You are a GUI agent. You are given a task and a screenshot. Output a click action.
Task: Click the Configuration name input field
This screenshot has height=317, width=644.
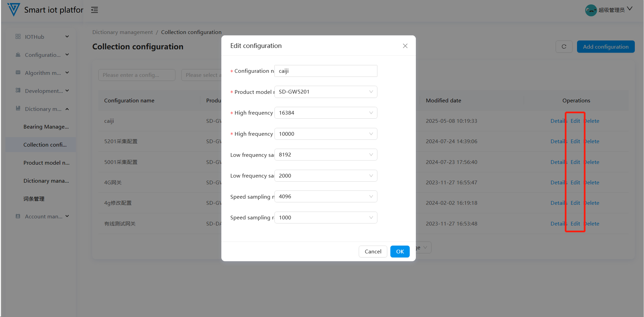coord(325,71)
